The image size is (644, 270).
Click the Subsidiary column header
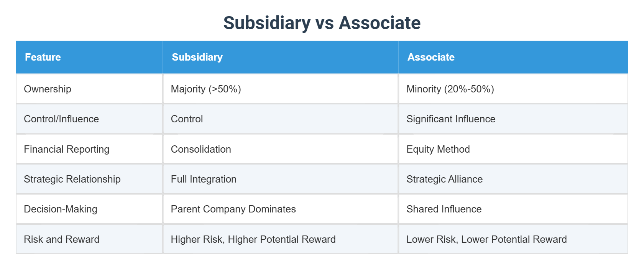pos(197,57)
